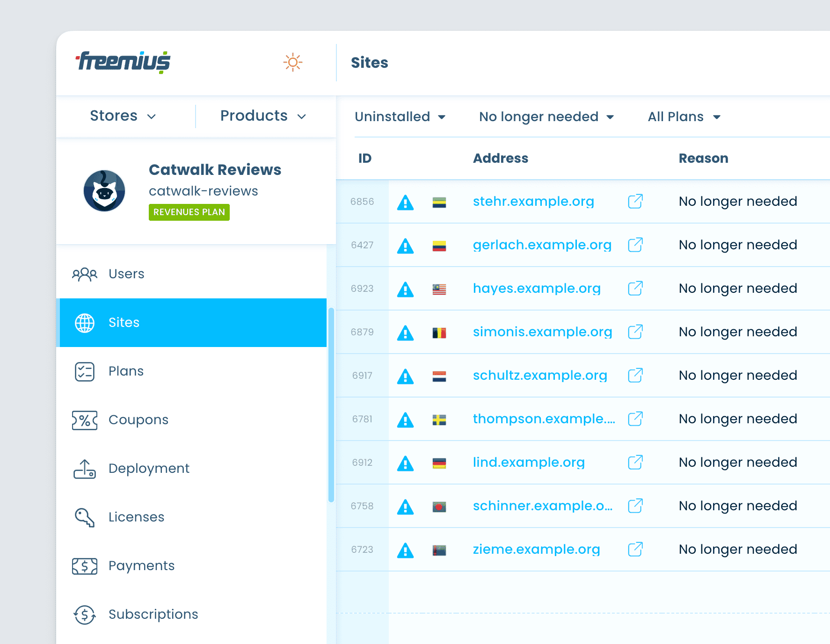Expand the No longer needed reason filter
The height and width of the screenshot is (644, 830).
546,116
